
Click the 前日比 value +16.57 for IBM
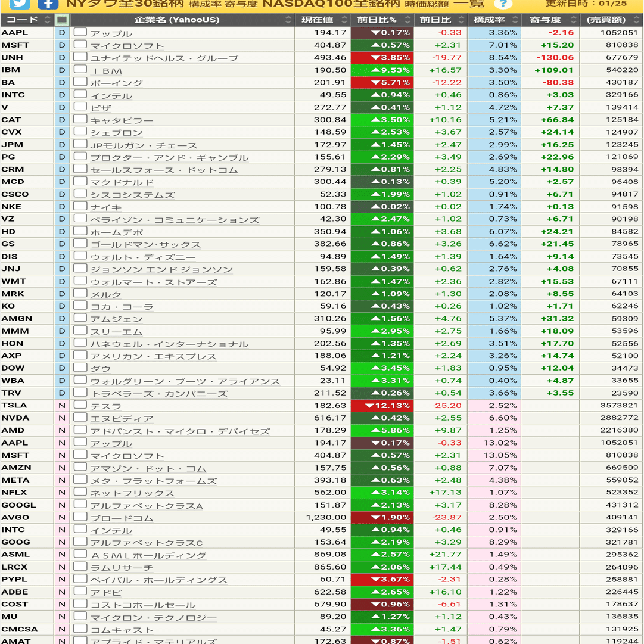pyautogui.click(x=445, y=70)
